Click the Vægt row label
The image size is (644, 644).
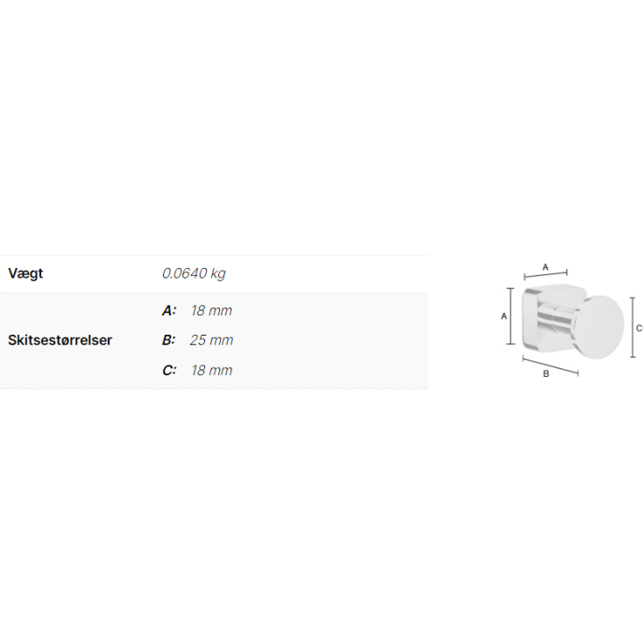click(25, 273)
